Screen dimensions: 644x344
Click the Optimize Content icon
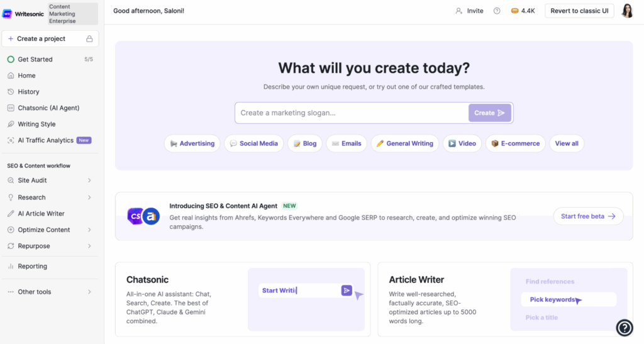point(11,230)
